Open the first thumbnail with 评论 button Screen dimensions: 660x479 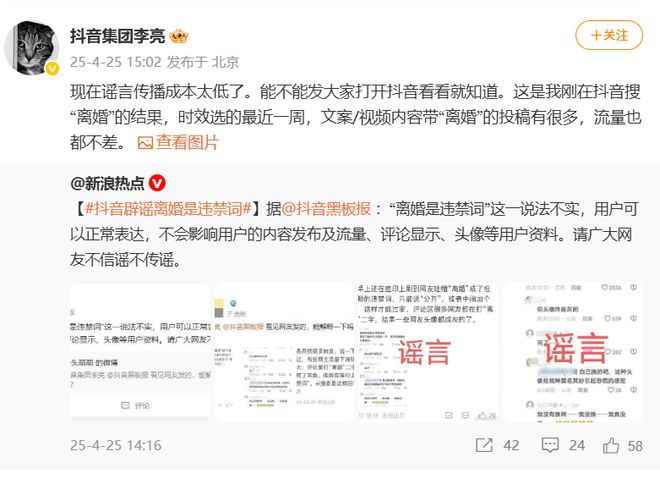click(x=140, y=352)
